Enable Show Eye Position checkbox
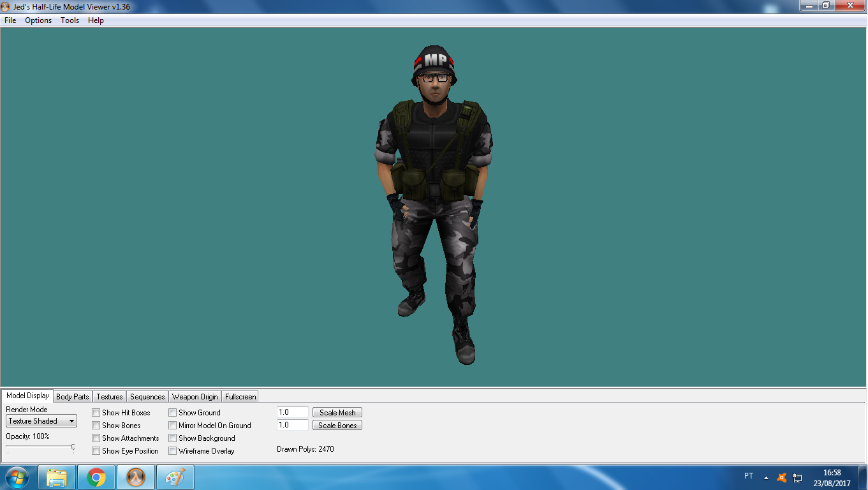The height and width of the screenshot is (490, 868). [96, 451]
